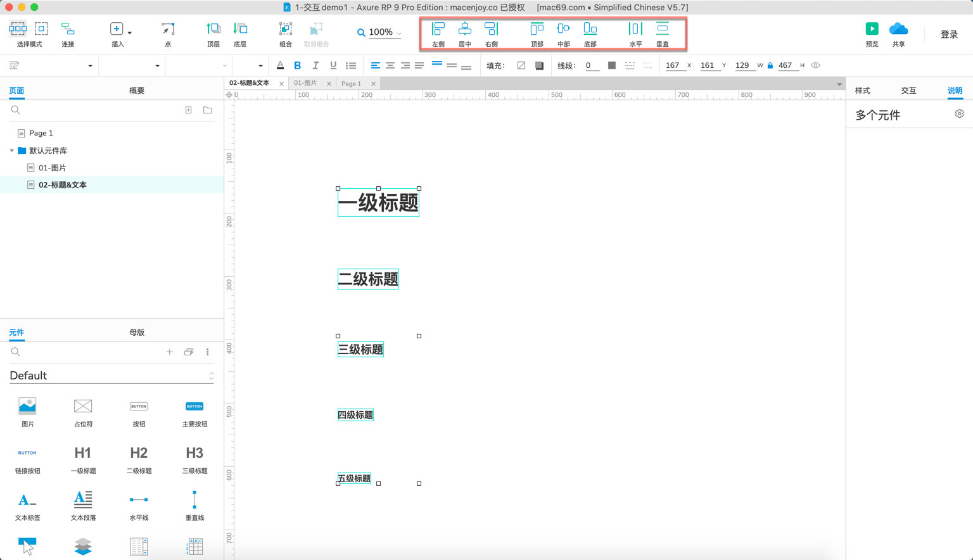973x560 pixels.
Task: Bring selection to 顶层 front
Action: 213,34
